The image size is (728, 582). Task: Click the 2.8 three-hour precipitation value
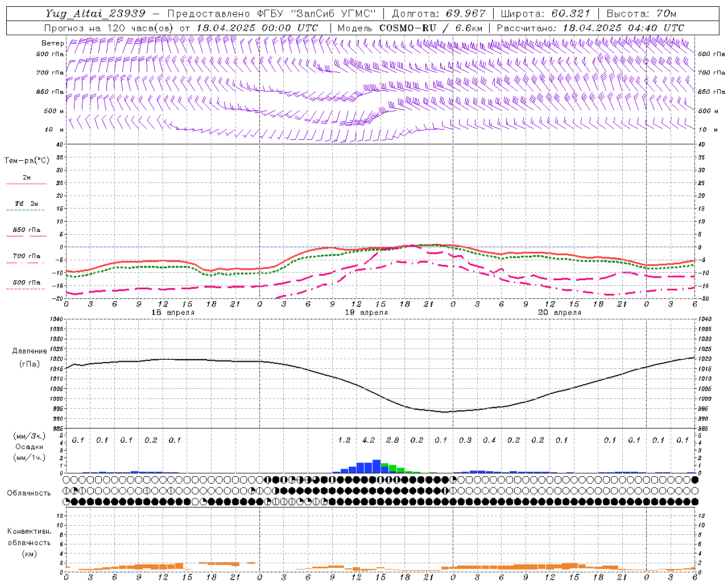[392, 440]
